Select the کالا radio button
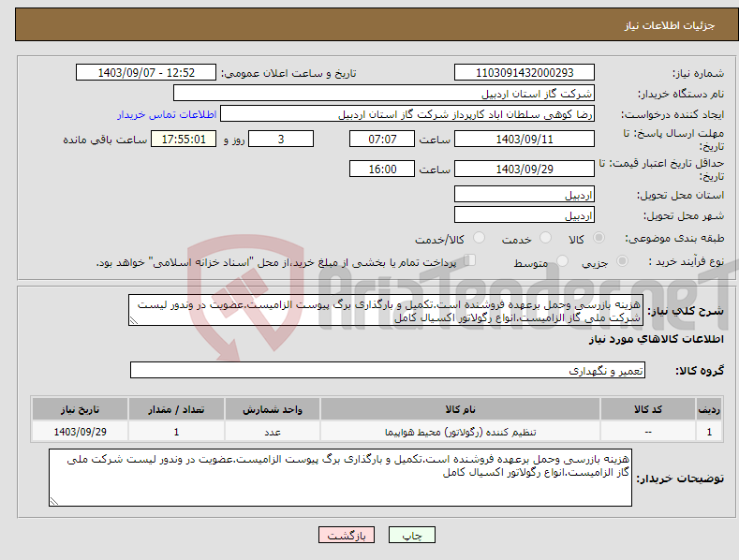 pyautogui.click(x=599, y=238)
